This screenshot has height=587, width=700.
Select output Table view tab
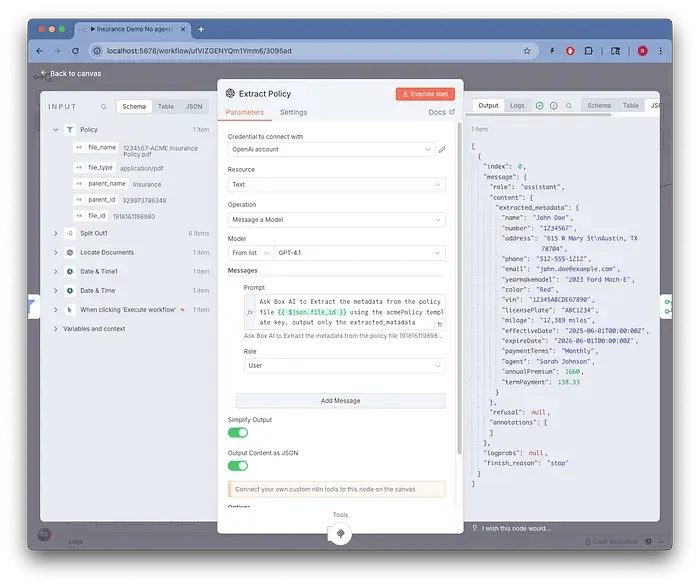[x=631, y=106]
